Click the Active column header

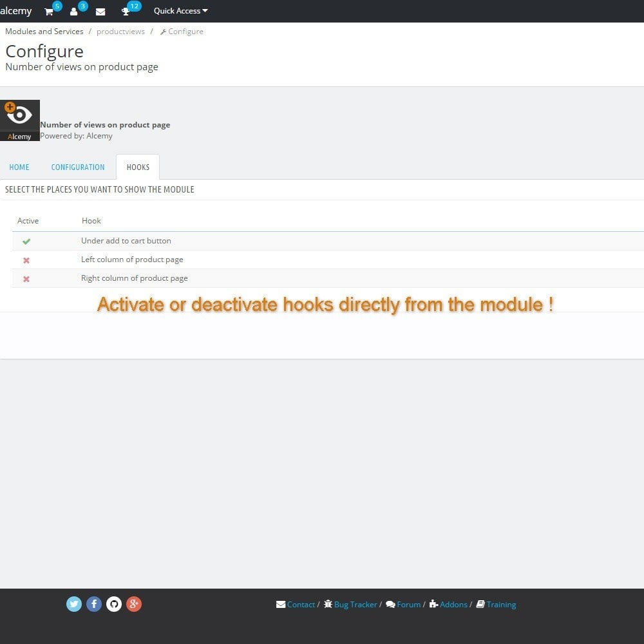pyautogui.click(x=28, y=221)
